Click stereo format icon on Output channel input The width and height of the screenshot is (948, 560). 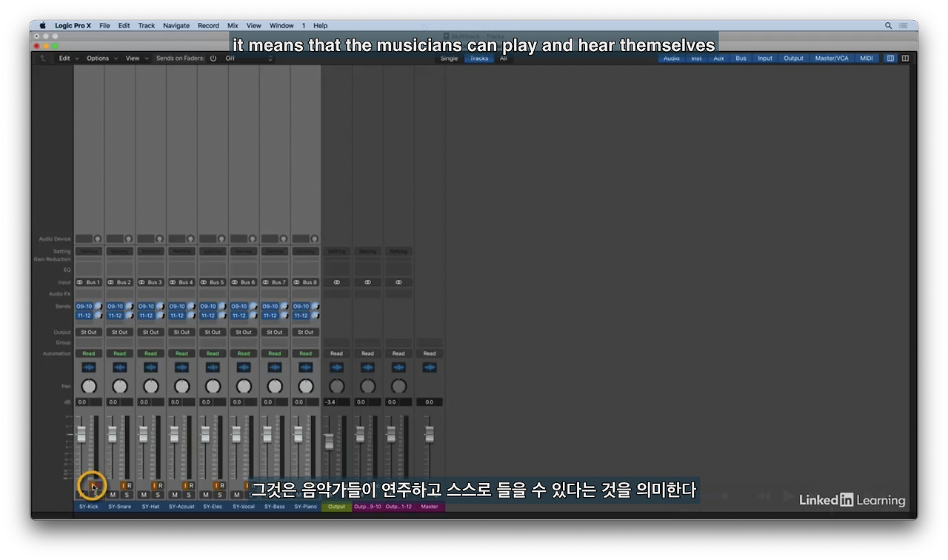pyautogui.click(x=337, y=282)
